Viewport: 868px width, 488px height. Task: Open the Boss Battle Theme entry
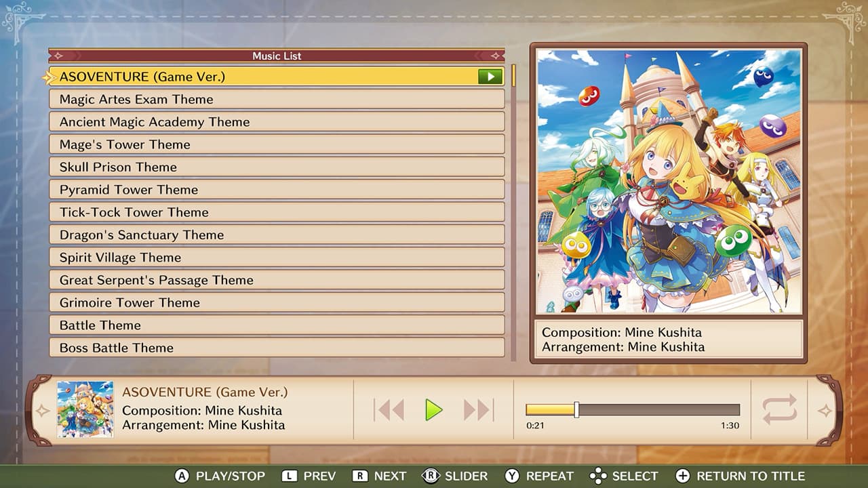point(271,348)
